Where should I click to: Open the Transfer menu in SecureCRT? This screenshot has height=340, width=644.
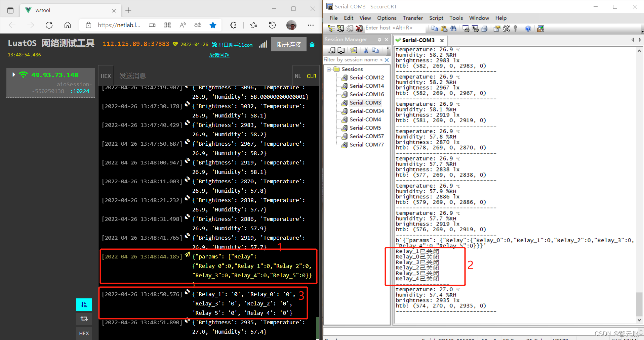coord(413,18)
